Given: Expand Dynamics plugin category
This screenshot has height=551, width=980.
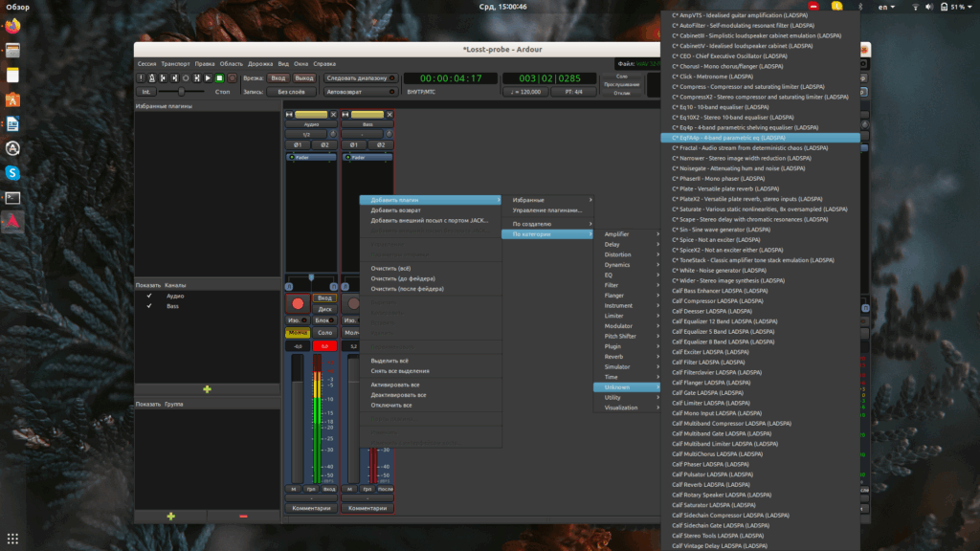Looking at the screenshot, I should pos(627,265).
